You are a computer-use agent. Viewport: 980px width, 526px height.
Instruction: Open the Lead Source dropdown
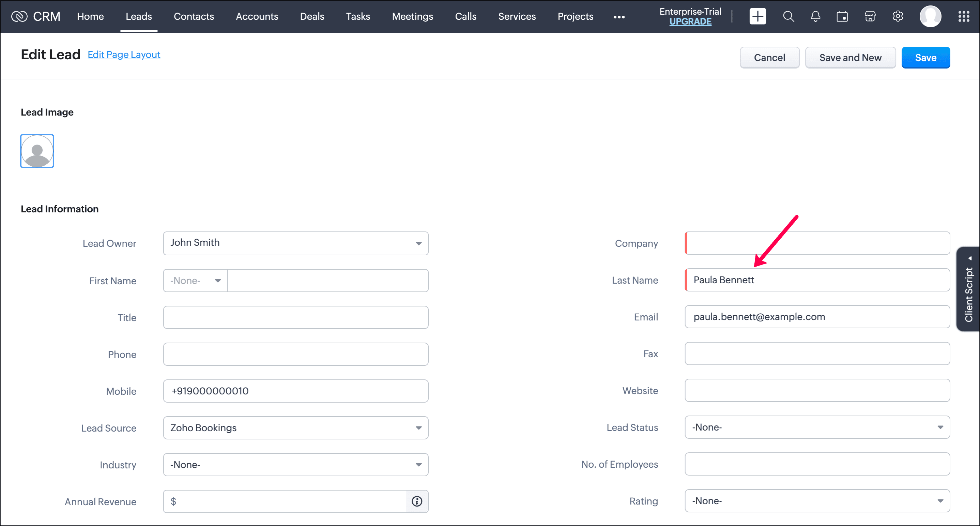coord(295,428)
